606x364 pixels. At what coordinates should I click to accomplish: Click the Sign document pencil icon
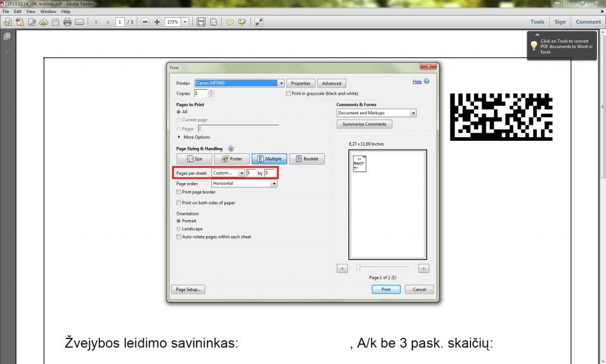[32, 22]
